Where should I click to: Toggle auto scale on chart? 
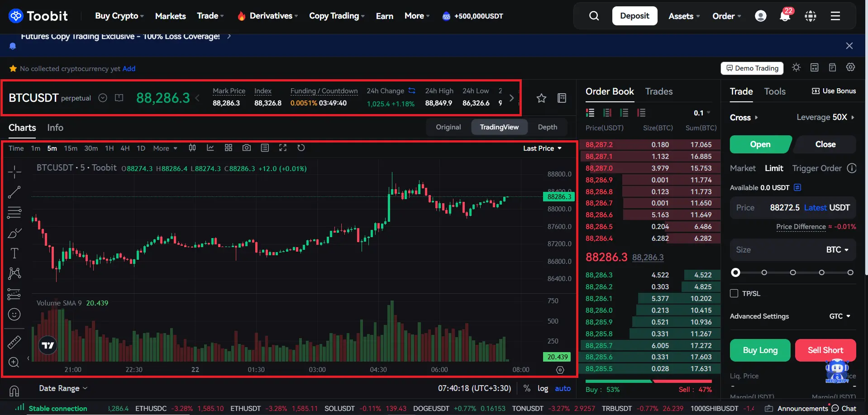pyautogui.click(x=563, y=388)
